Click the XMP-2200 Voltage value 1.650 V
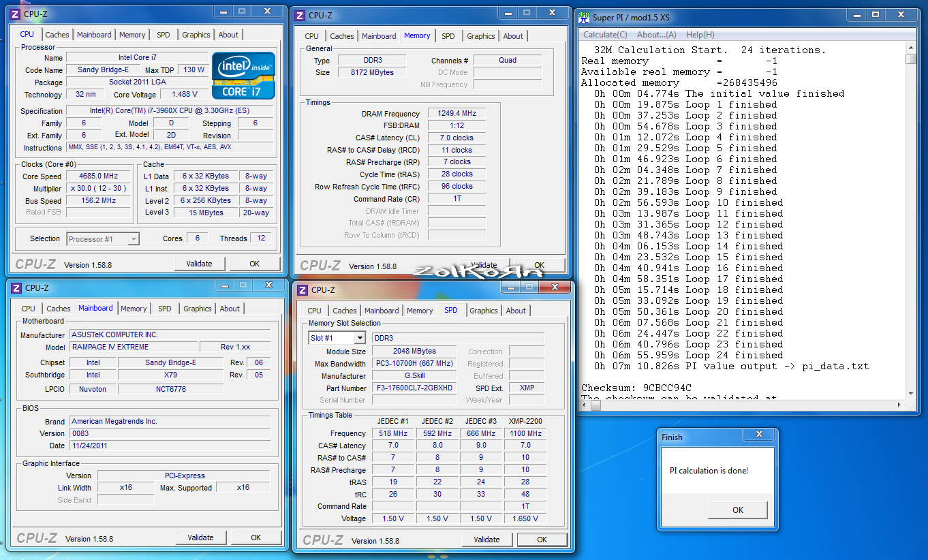The height and width of the screenshot is (560, 928). click(525, 518)
